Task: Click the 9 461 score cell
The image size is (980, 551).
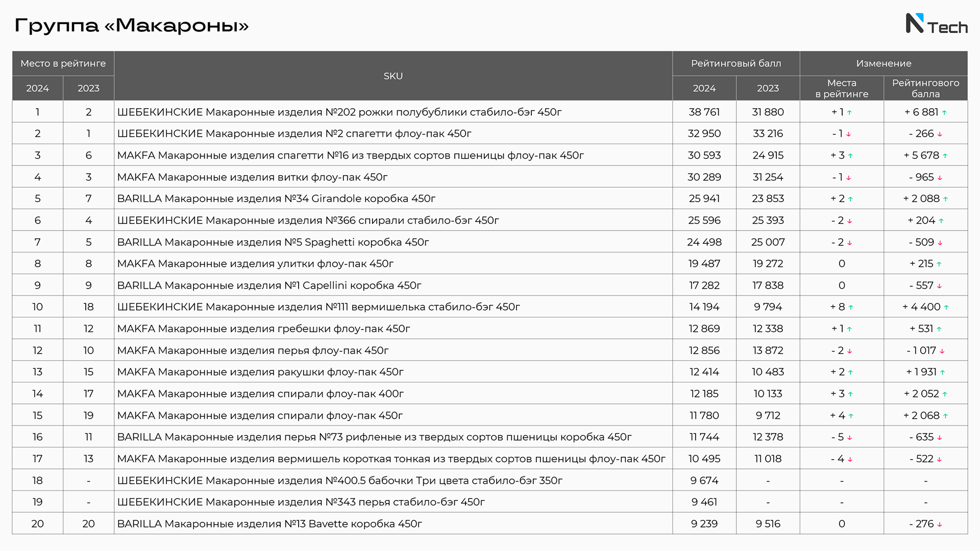Action: coord(704,502)
